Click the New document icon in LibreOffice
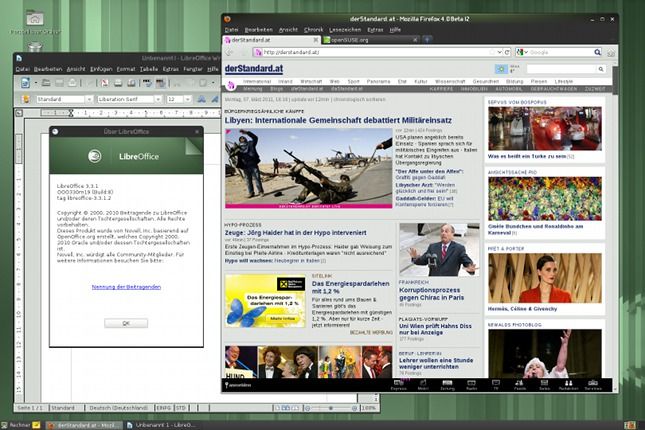Viewport: 645px width, 430px height. [26, 83]
